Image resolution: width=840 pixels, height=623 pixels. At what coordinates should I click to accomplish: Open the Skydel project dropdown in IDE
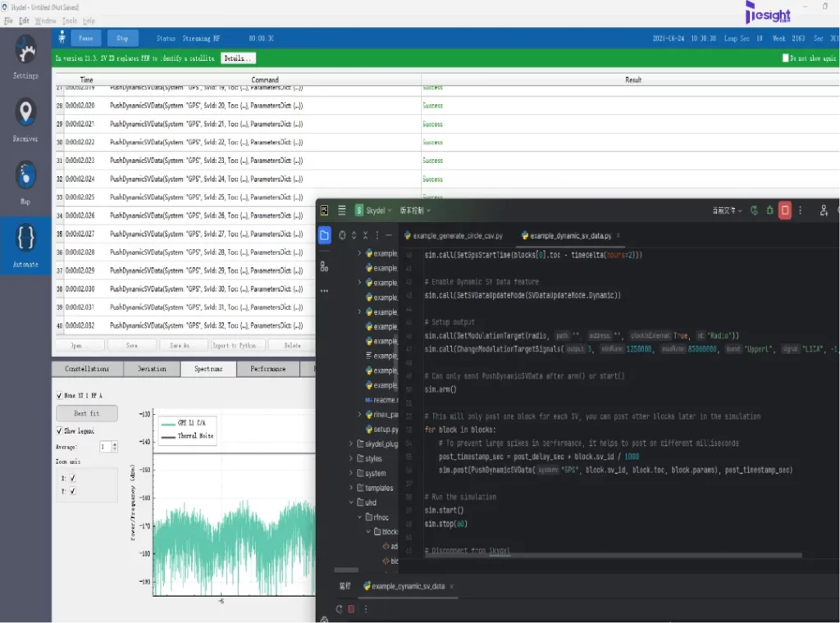click(374, 211)
